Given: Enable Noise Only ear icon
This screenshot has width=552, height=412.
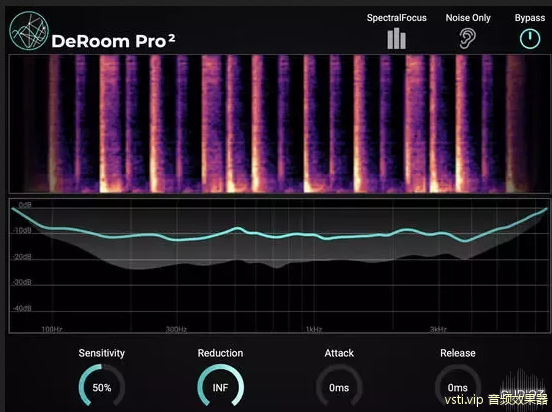Looking at the screenshot, I should pos(468,38).
